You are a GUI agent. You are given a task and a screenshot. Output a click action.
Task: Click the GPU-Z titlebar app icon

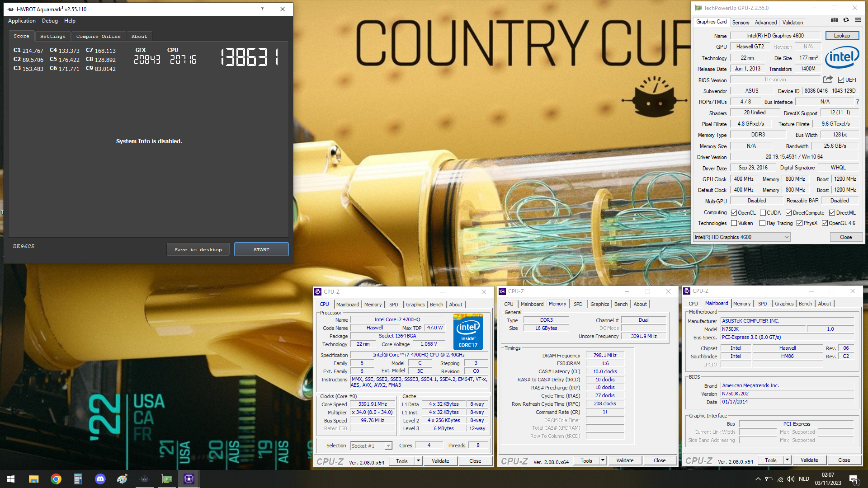pos(698,8)
